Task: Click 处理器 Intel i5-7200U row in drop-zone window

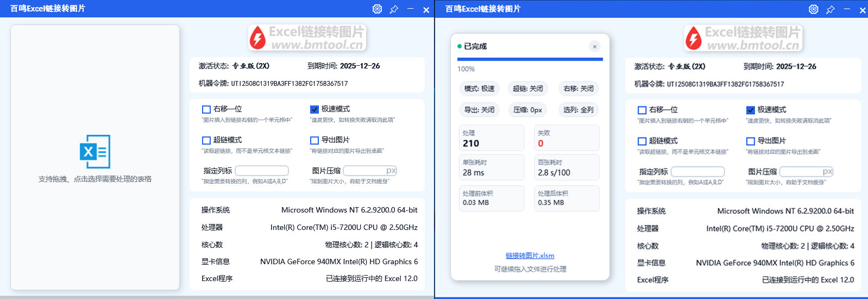Action: pyautogui.click(x=310, y=227)
